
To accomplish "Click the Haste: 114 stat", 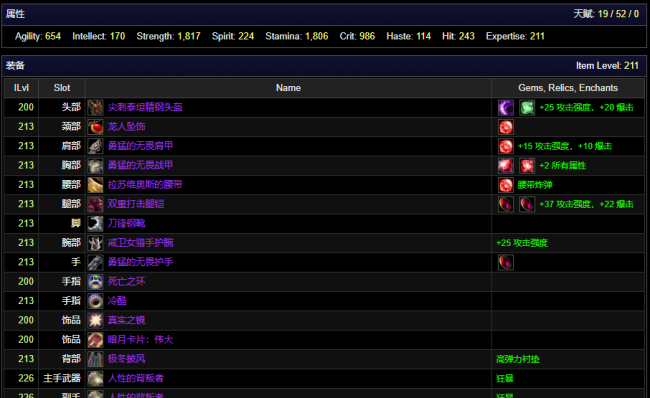I will [408, 36].
